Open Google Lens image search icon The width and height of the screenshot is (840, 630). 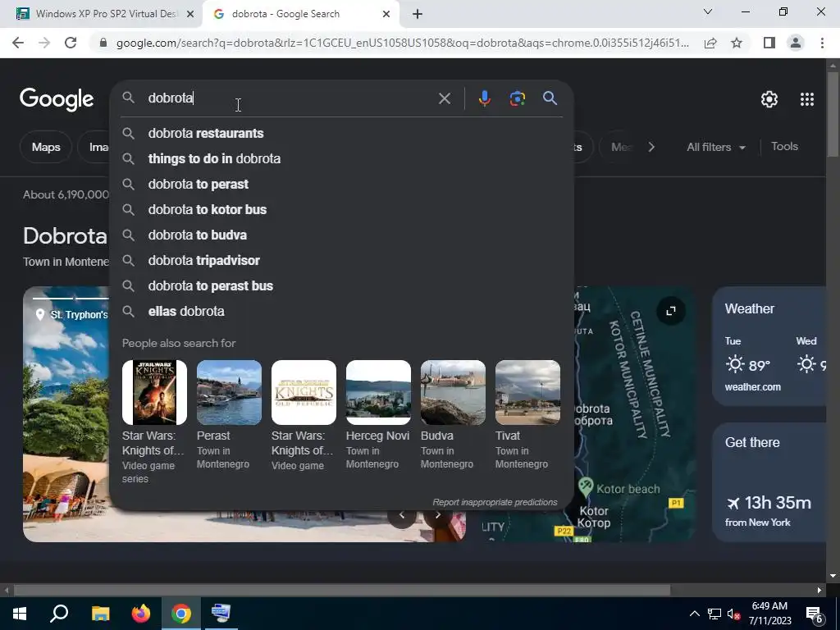(517, 98)
